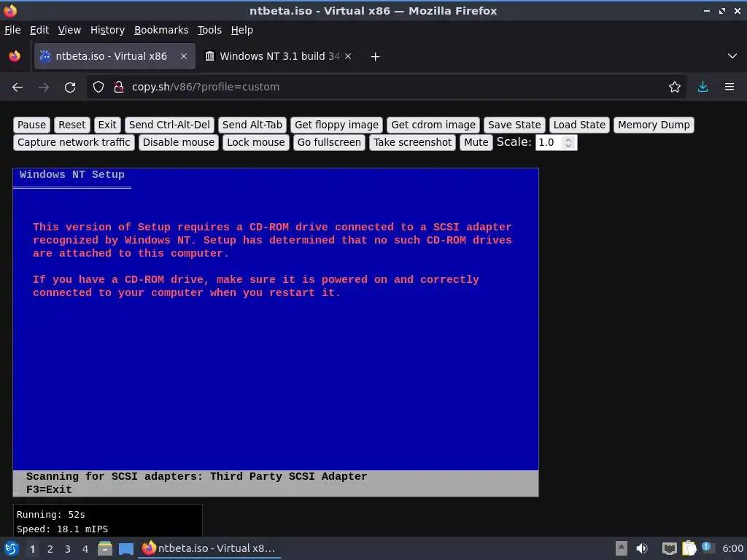Start Capture network traffic
Viewport: 747px width, 560px height.
74,142
